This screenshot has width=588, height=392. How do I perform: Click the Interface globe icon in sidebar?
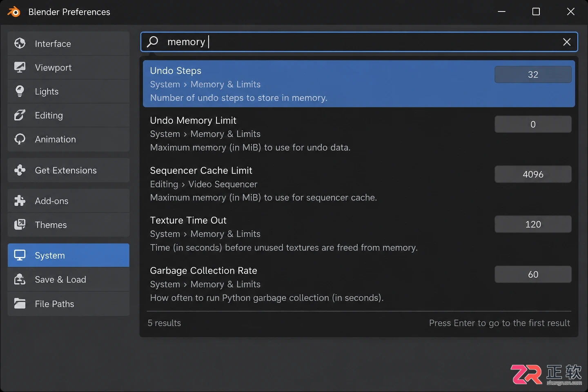tap(20, 43)
